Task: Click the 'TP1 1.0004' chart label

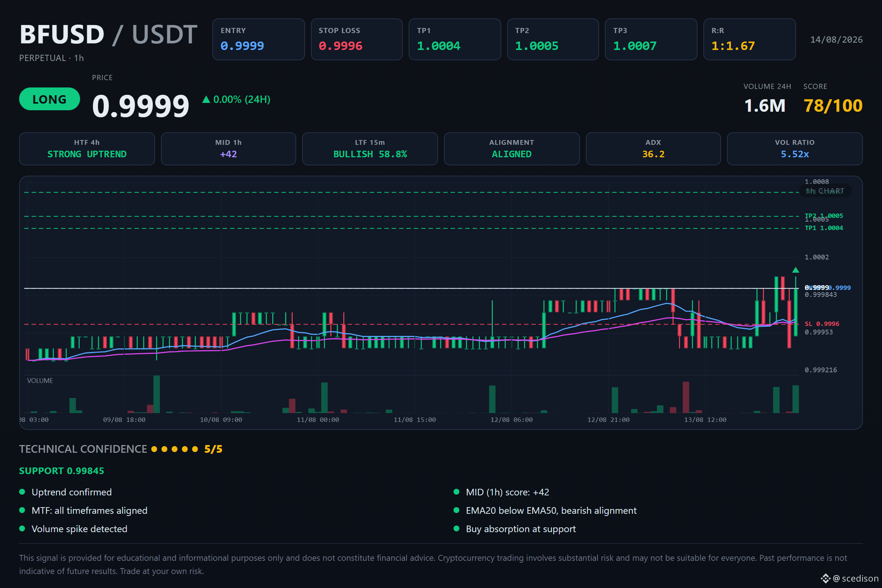Action: click(x=824, y=228)
